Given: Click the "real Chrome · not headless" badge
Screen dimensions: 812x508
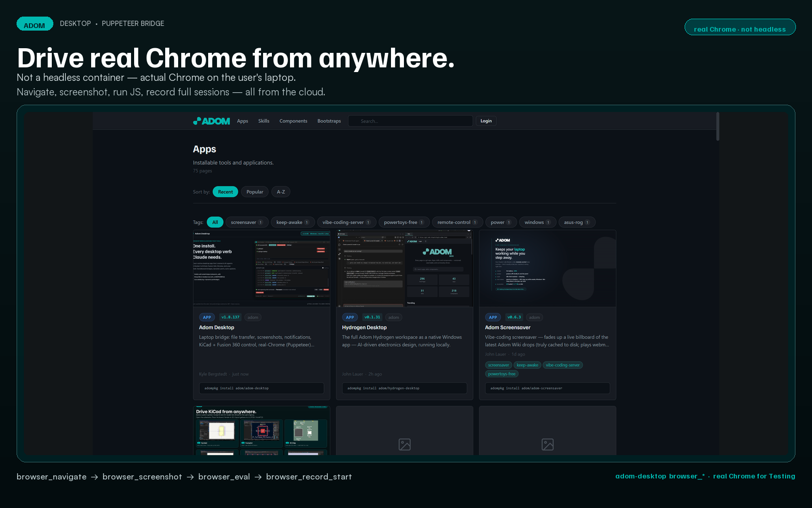Looking at the screenshot, I should click(740, 27).
